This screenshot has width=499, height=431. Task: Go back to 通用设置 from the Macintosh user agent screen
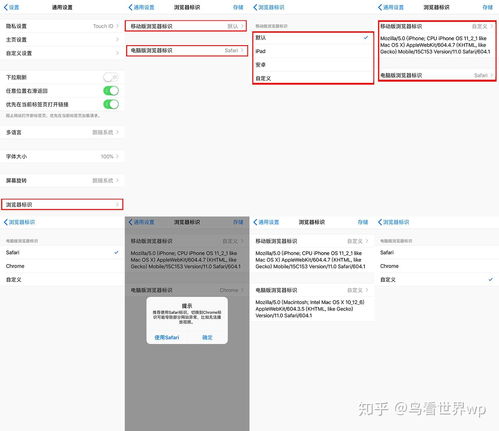coord(266,222)
